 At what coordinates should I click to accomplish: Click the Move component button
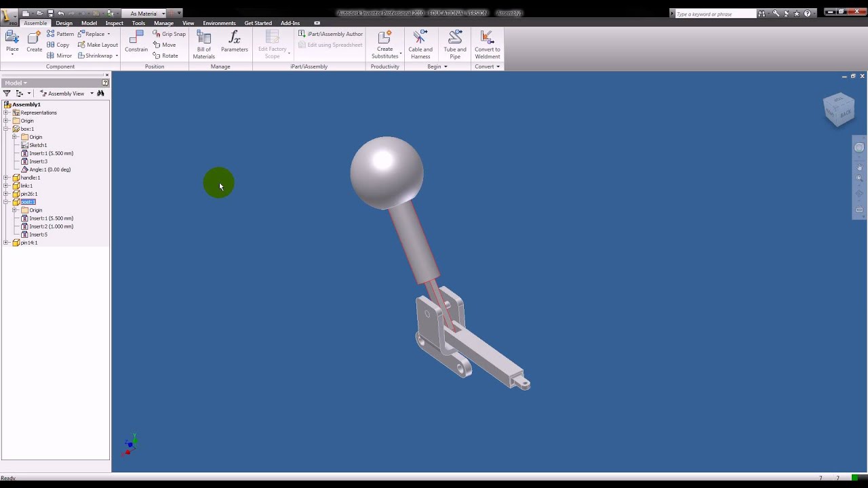[x=165, y=45]
